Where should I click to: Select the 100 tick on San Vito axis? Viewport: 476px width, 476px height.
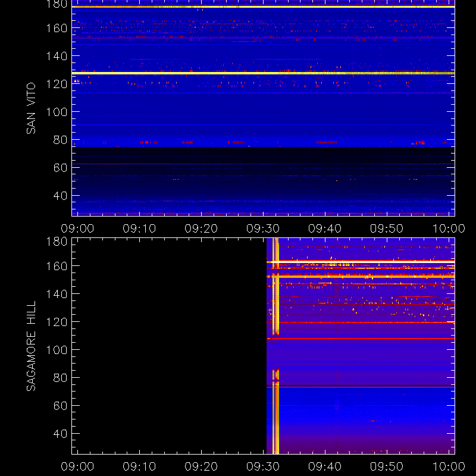(57, 112)
